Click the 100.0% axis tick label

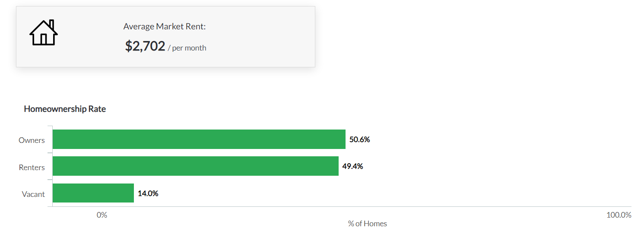[619, 215]
